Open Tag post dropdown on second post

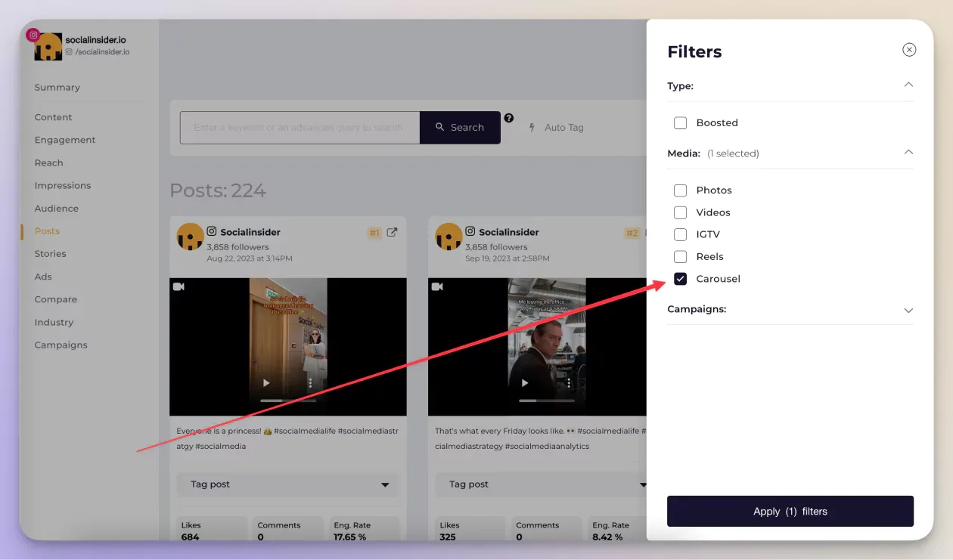[x=541, y=484]
